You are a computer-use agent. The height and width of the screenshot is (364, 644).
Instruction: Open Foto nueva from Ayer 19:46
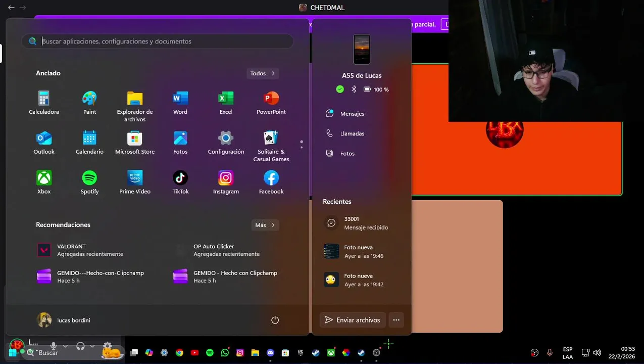point(361,251)
